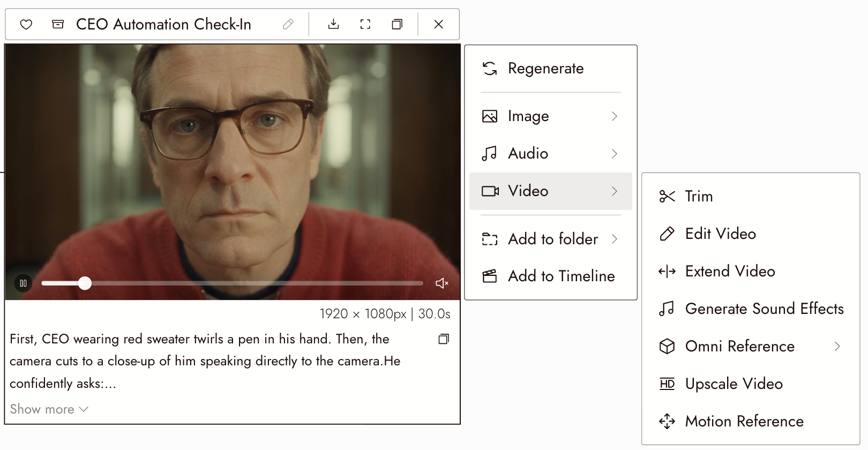Open the Image submenu
Image resolution: width=868 pixels, height=450 pixels.
(551, 116)
